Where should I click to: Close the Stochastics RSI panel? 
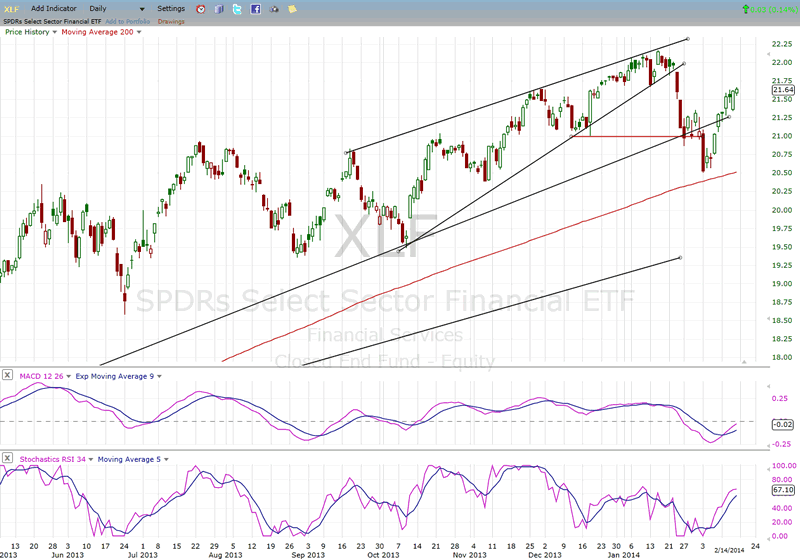(8, 459)
